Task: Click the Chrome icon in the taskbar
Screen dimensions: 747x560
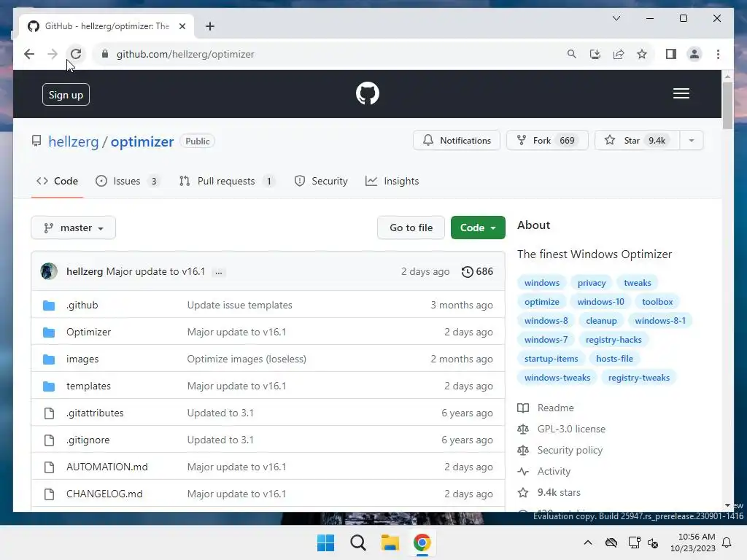Action: pyautogui.click(x=422, y=542)
